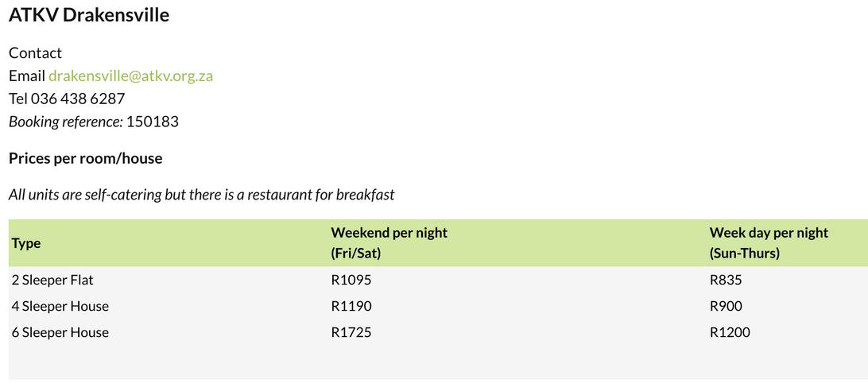Click the self-catering restaurant note text
Image resolution: width=868 pixels, height=391 pixels.
pyautogui.click(x=202, y=195)
